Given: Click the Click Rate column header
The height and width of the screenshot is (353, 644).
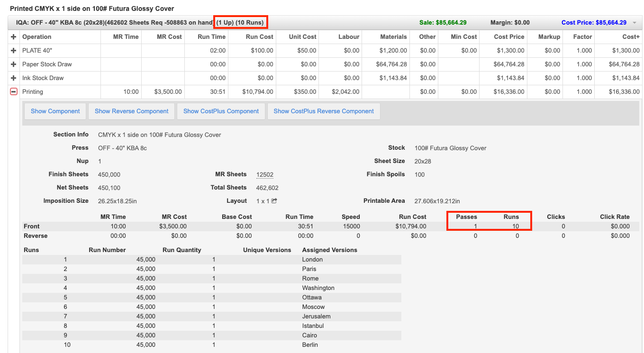Looking at the screenshot, I should [615, 217].
